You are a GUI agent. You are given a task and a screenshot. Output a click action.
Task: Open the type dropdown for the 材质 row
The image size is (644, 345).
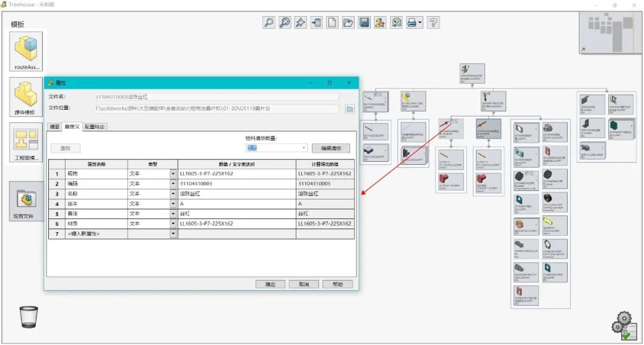(x=174, y=224)
